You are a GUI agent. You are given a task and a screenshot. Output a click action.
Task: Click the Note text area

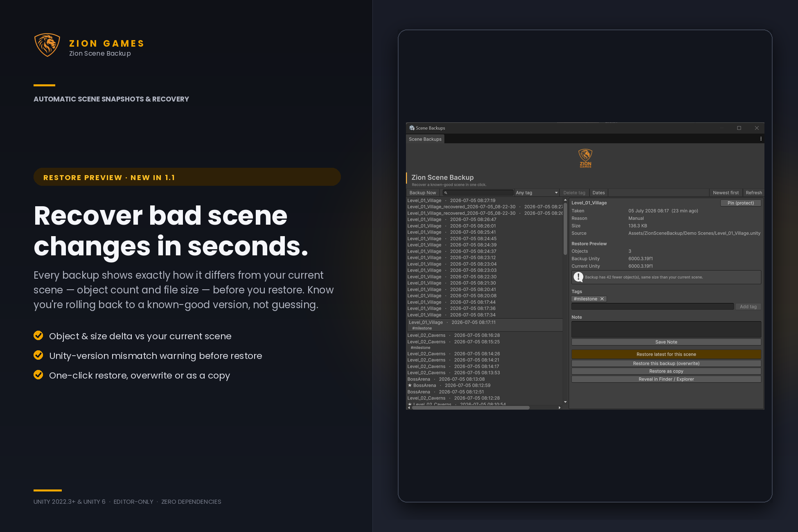pyautogui.click(x=666, y=329)
